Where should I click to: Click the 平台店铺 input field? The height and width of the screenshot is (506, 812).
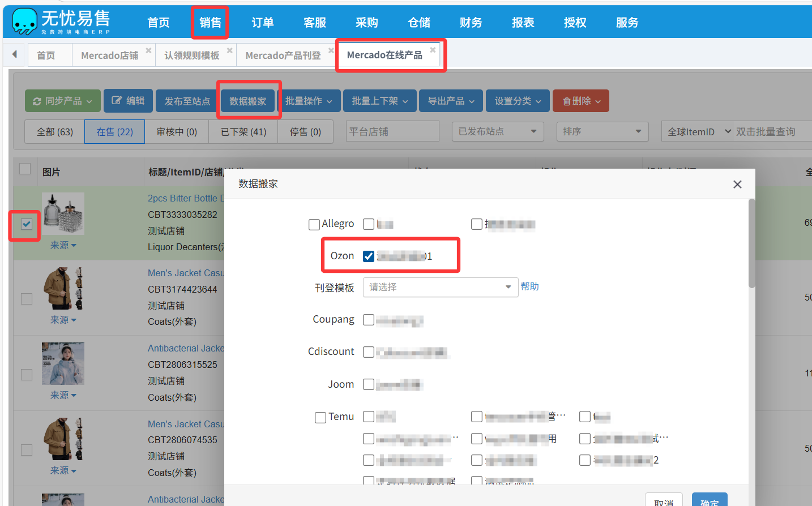(392, 131)
